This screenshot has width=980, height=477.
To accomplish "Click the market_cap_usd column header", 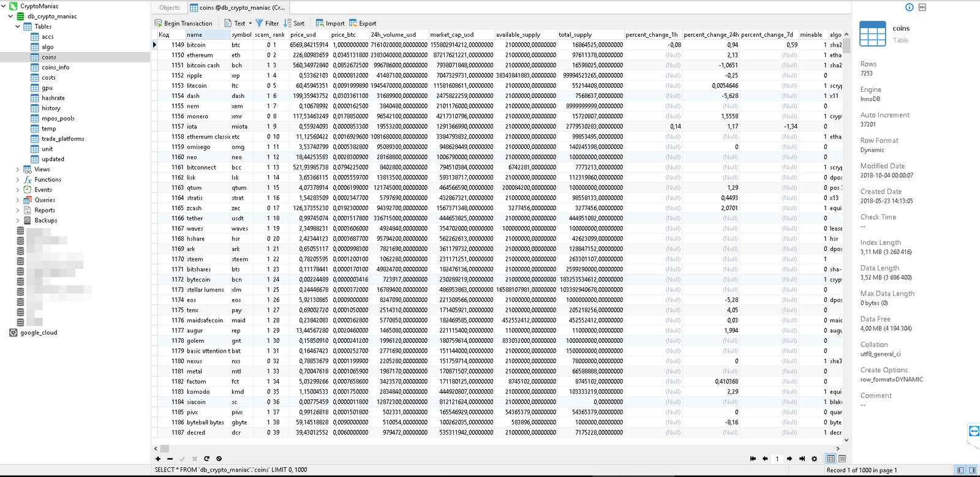I will pyautogui.click(x=461, y=35).
